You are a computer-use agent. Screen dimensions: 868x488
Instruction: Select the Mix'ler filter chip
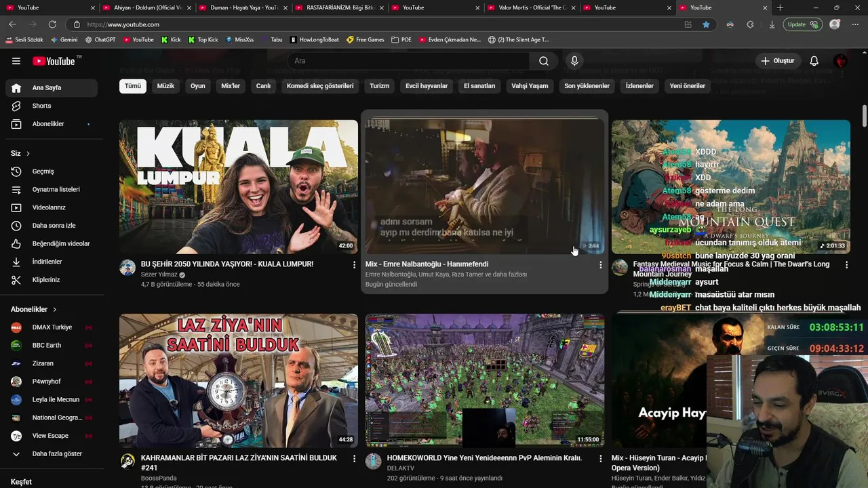coord(231,86)
